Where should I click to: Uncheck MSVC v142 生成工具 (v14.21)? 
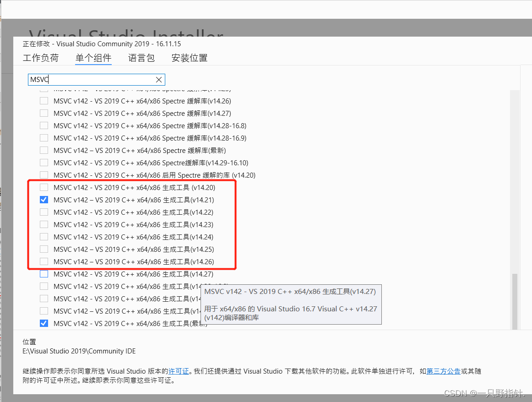click(x=44, y=199)
